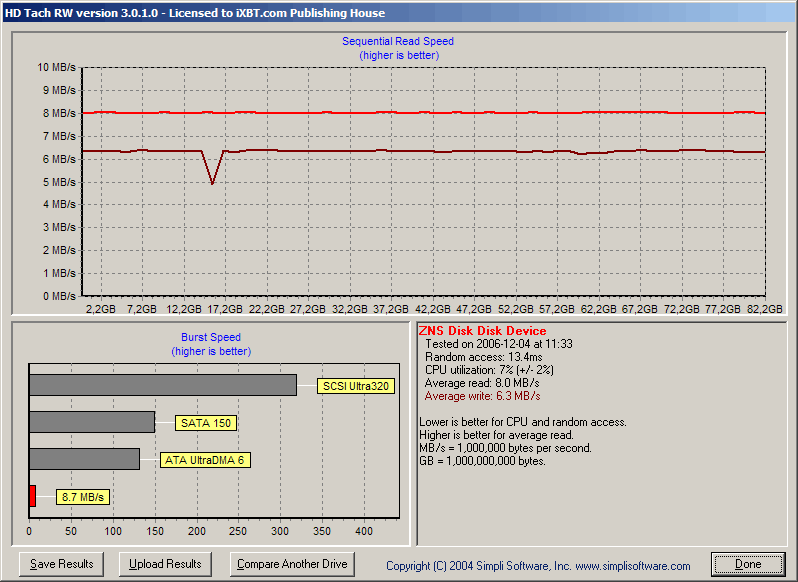Click the 17,2GB axis label
The image size is (798, 582).
click(225, 309)
